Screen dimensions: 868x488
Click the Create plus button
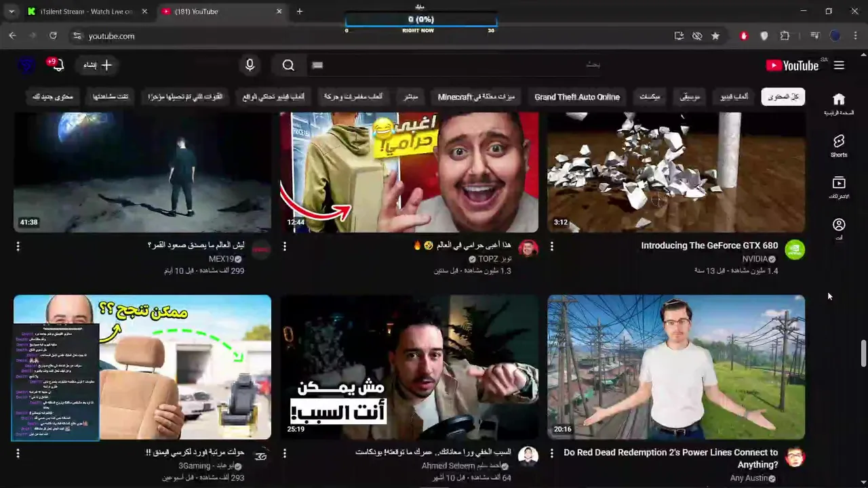point(98,65)
